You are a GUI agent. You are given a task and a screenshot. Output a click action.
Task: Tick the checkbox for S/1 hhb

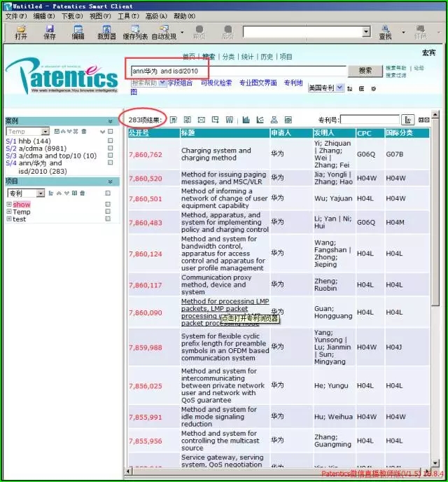tap(109, 142)
